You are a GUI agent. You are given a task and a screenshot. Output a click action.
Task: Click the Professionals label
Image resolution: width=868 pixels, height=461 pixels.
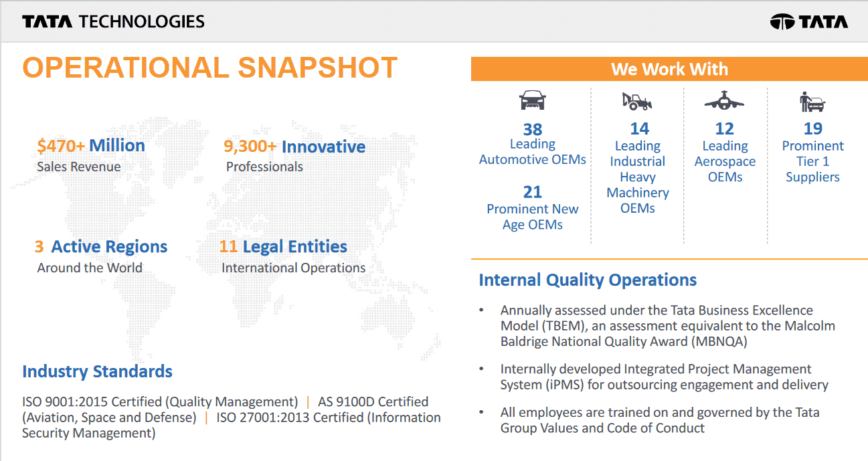tap(264, 167)
